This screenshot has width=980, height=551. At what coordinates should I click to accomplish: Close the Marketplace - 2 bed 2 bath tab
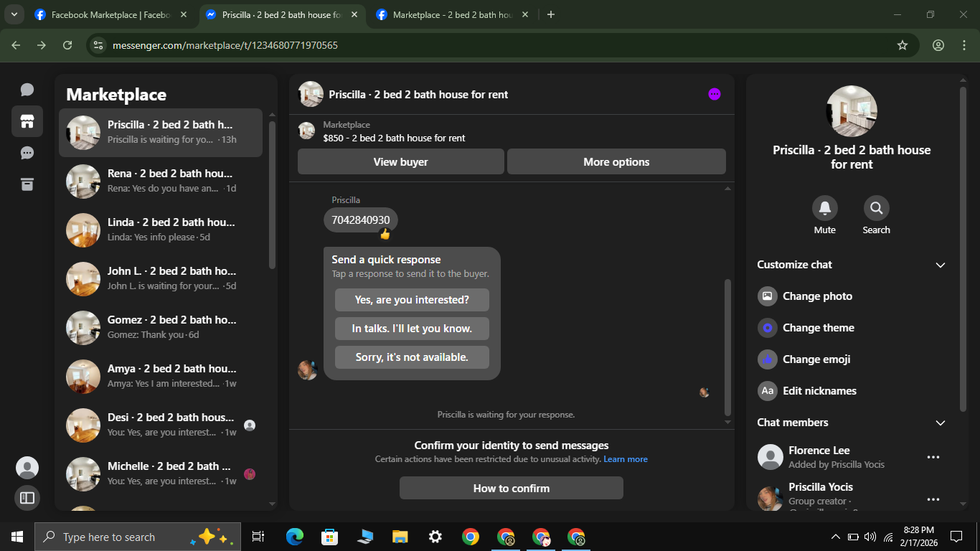(x=525, y=14)
